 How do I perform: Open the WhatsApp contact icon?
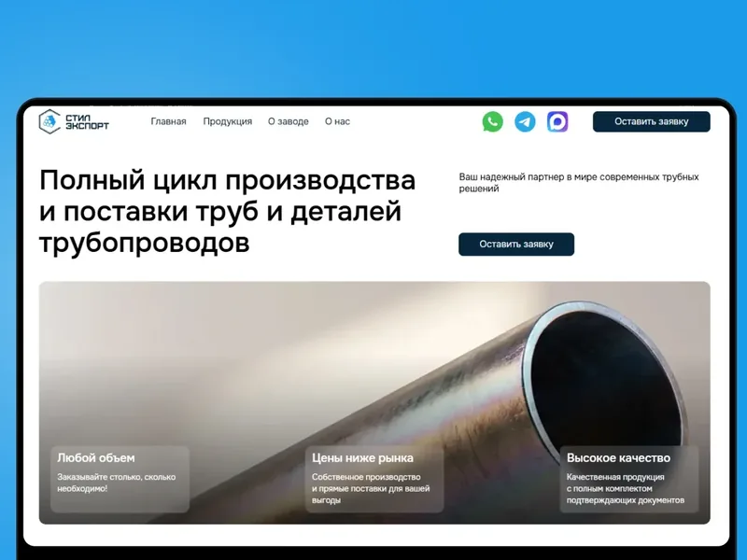tap(493, 121)
